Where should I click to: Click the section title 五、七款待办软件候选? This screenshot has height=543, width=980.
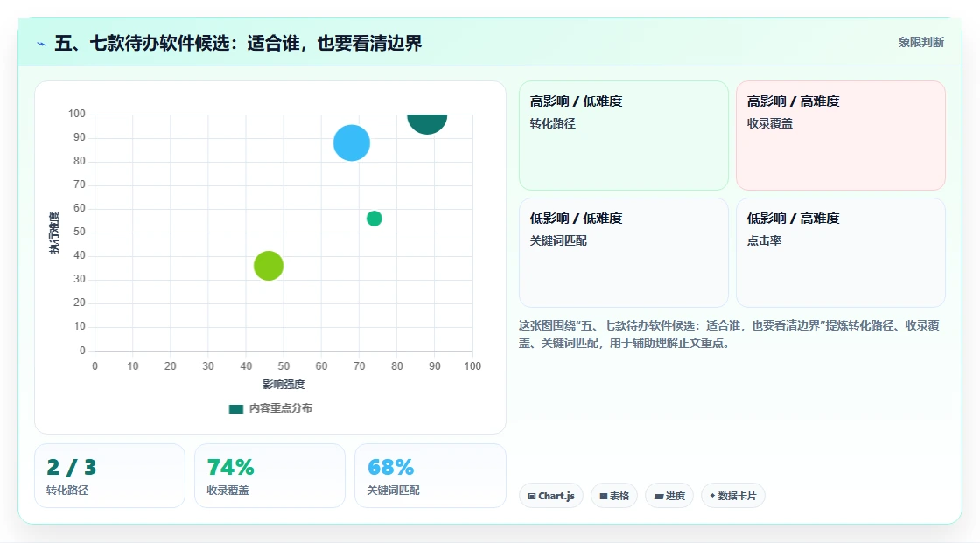tap(238, 43)
